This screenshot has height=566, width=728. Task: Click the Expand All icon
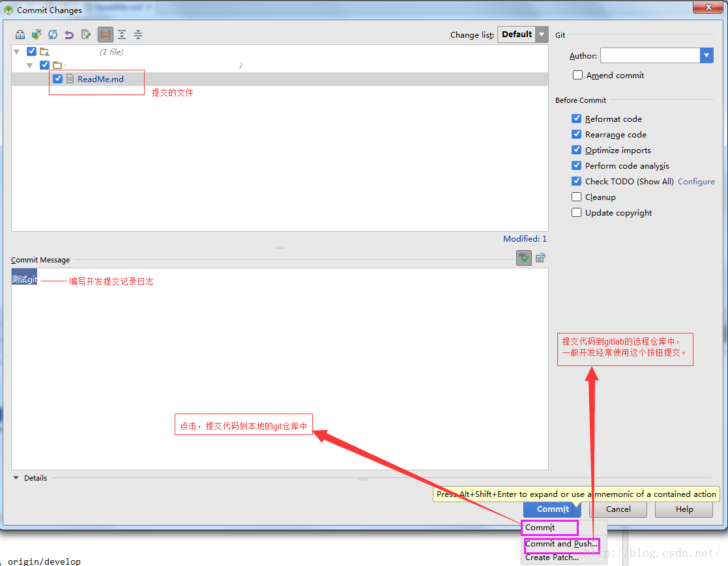coord(122,35)
